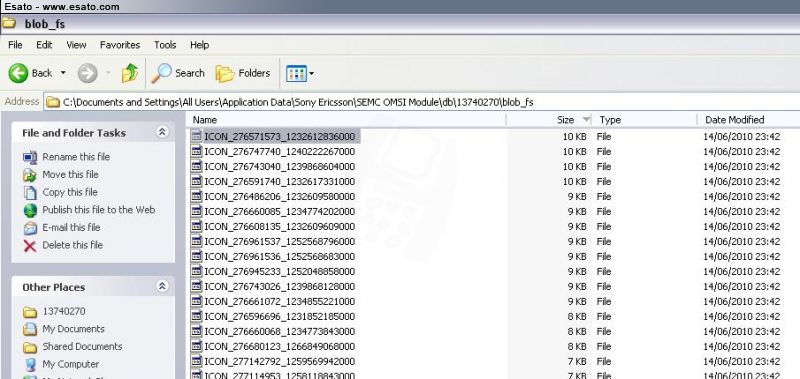Toggle the Folders pane button
The image size is (800, 379).
coord(242,73)
